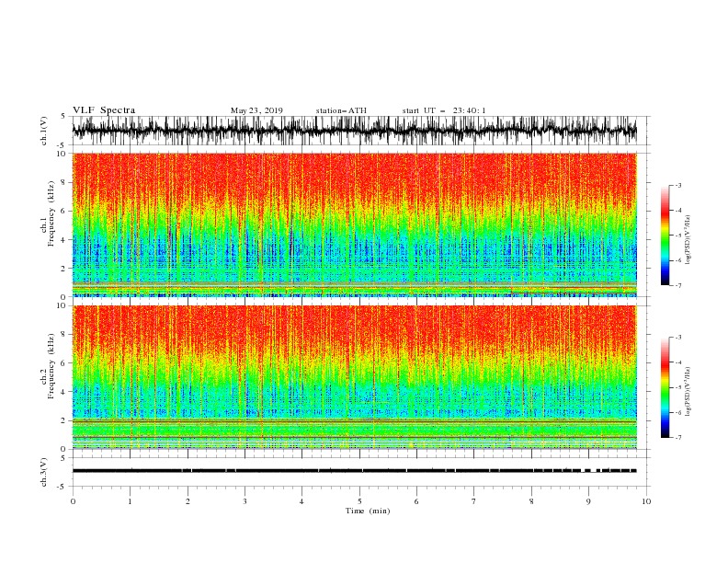728x563 pixels.
Task: Click the time axis tick label "7"
Action: click(x=474, y=501)
